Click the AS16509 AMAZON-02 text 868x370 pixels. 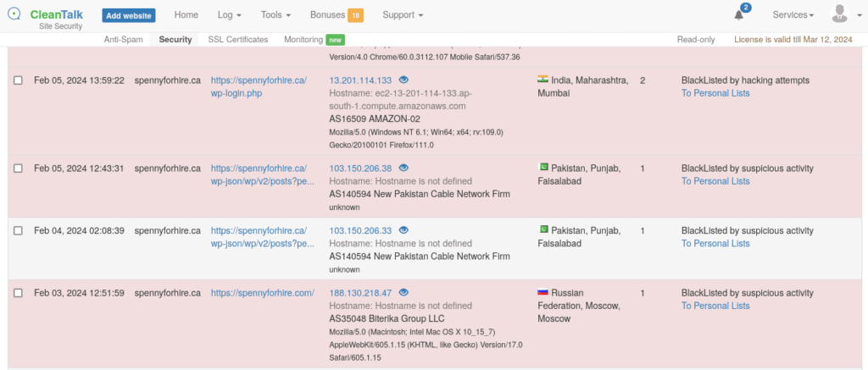[375, 119]
